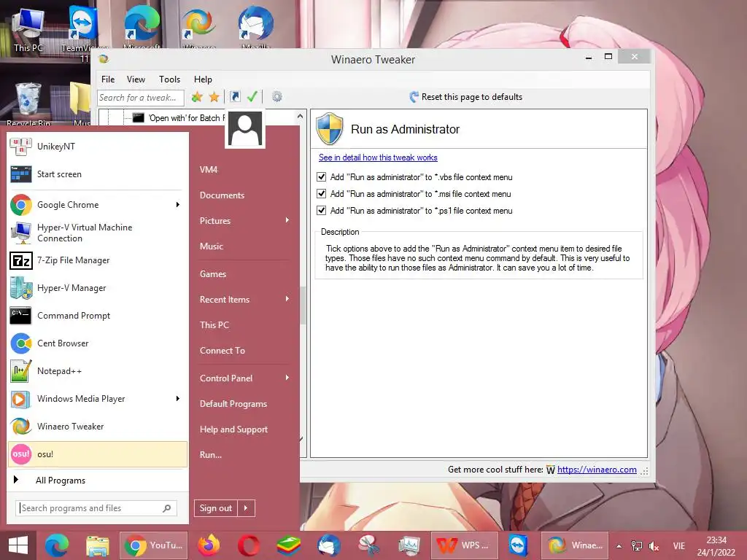Open Firefox from the taskbar
The image size is (747, 560).
(209, 545)
